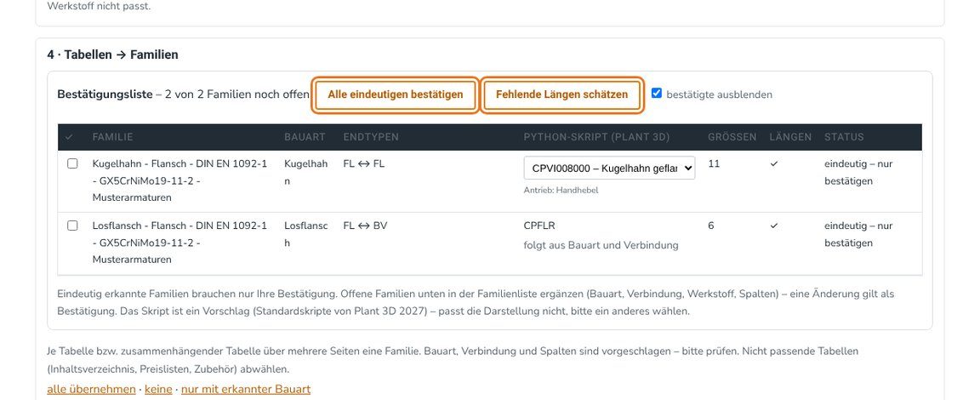Click the 'FAMILIE' column header
This screenshot has width=980, height=400.
pyautogui.click(x=112, y=137)
